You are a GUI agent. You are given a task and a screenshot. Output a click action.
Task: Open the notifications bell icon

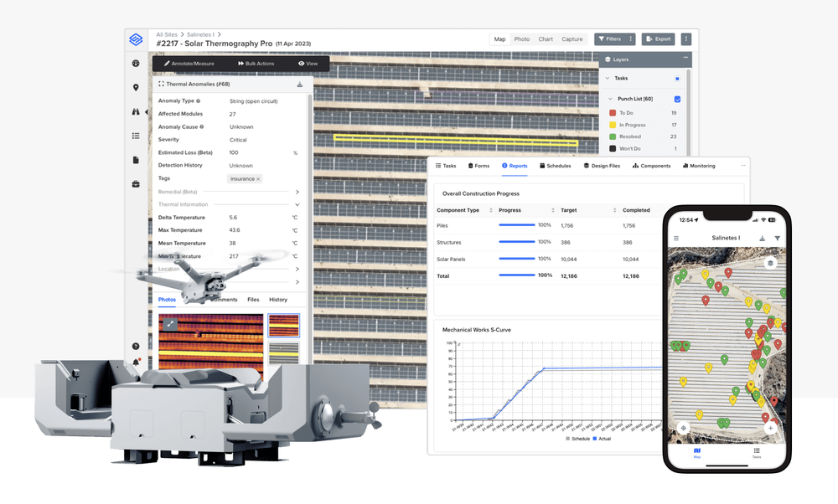click(x=136, y=362)
